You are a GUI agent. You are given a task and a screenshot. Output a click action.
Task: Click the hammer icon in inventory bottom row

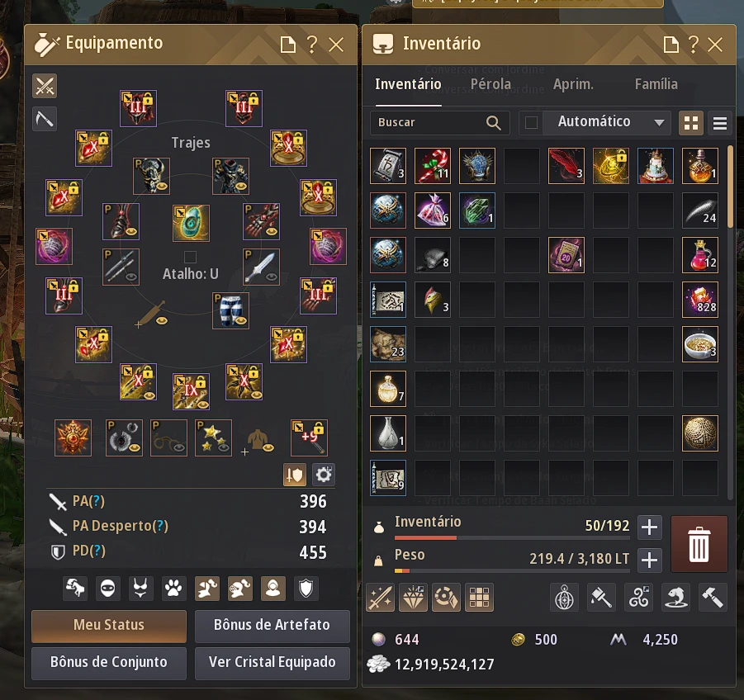click(713, 598)
